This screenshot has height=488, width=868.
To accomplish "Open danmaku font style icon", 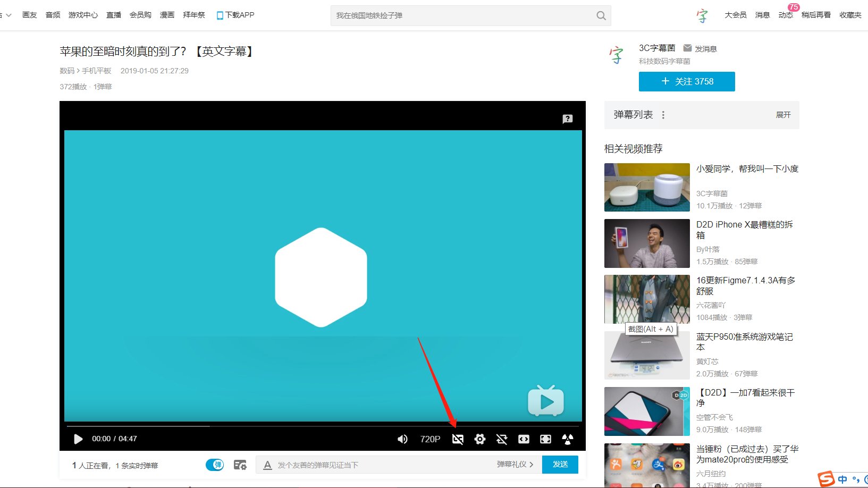I will [267, 465].
